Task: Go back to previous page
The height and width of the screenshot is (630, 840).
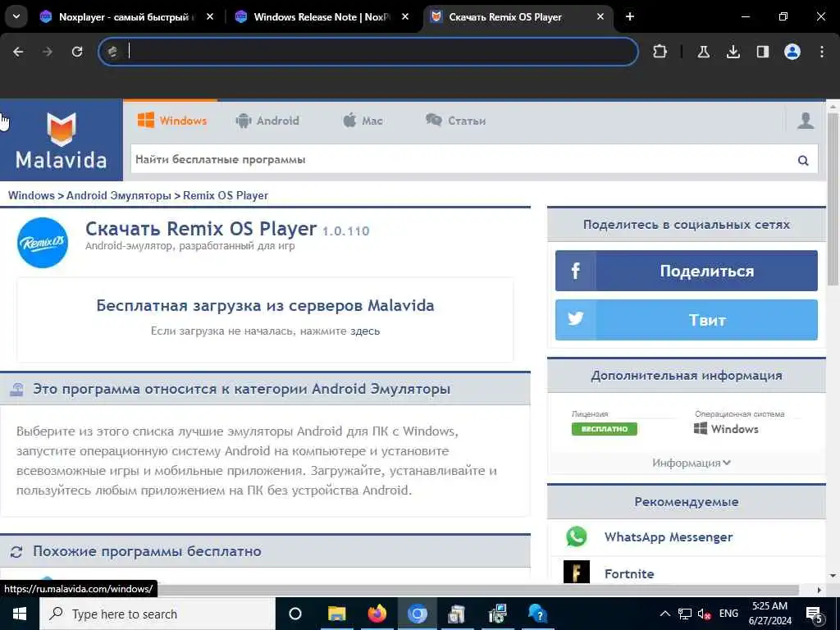Action: point(18,52)
